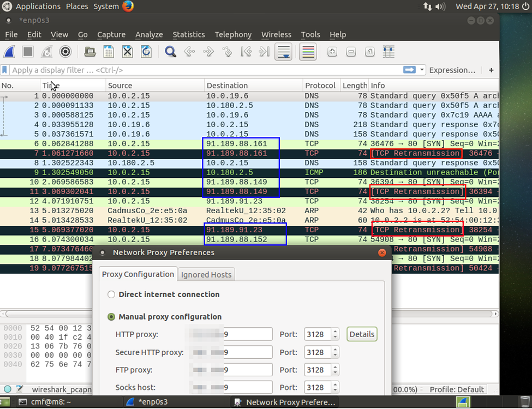The image size is (532, 409).
Task: Switch to Proxy Configuration tab
Action: tap(138, 274)
